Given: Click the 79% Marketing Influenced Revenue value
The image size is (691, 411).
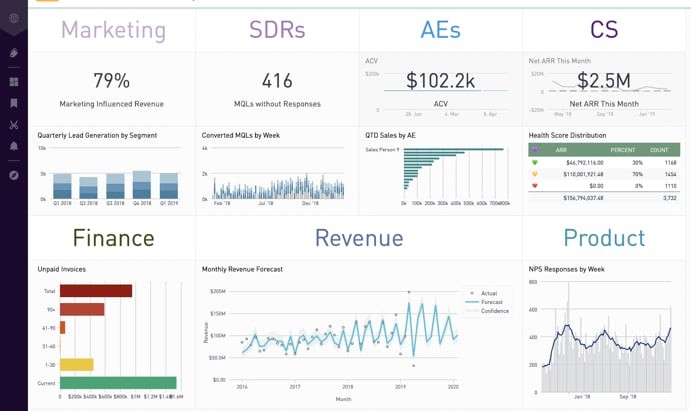Looking at the screenshot, I should coord(111,81).
